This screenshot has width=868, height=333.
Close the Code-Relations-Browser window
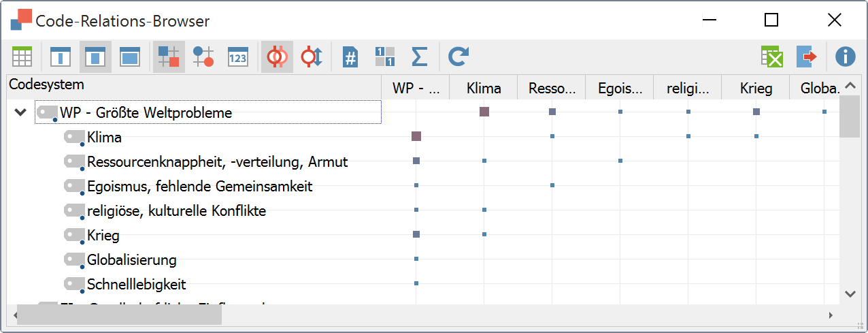click(x=835, y=20)
